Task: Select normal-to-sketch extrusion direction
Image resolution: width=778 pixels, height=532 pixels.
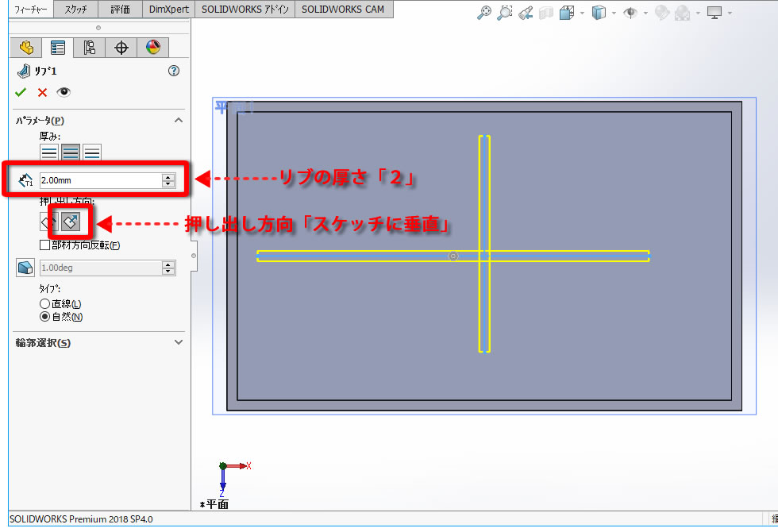Action: click(x=71, y=222)
